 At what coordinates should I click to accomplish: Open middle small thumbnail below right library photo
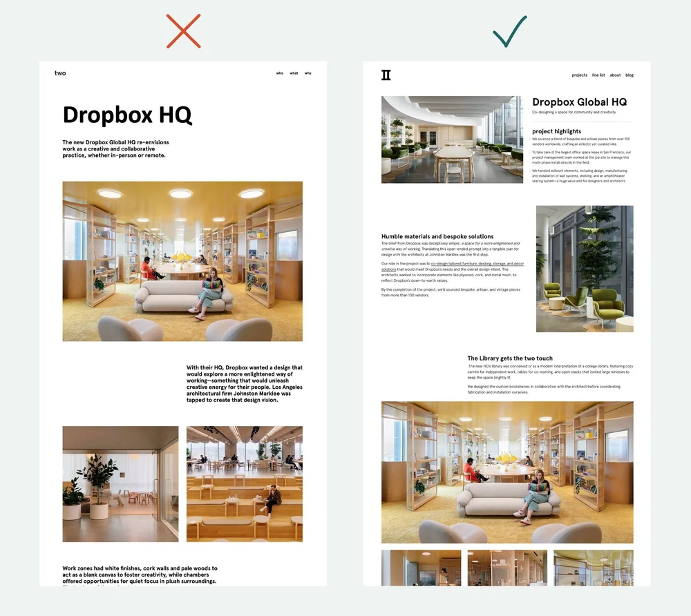pyautogui.click(x=507, y=568)
